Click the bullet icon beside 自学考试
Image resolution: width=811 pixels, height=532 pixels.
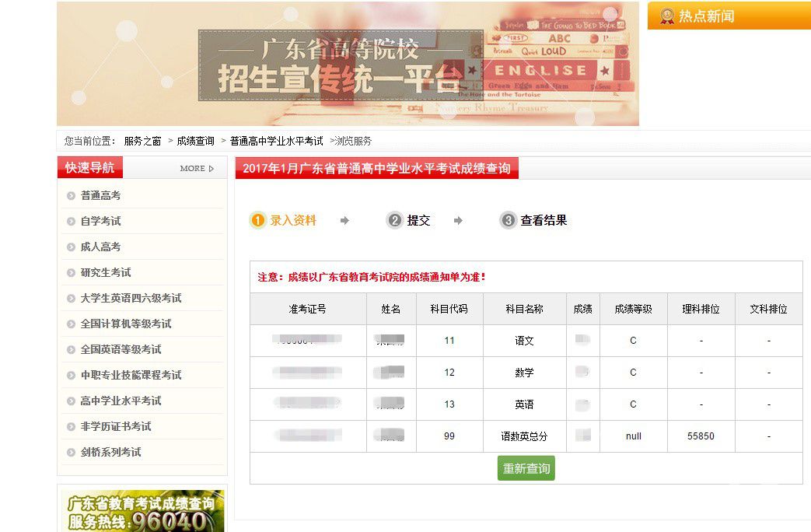click(x=71, y=222)
